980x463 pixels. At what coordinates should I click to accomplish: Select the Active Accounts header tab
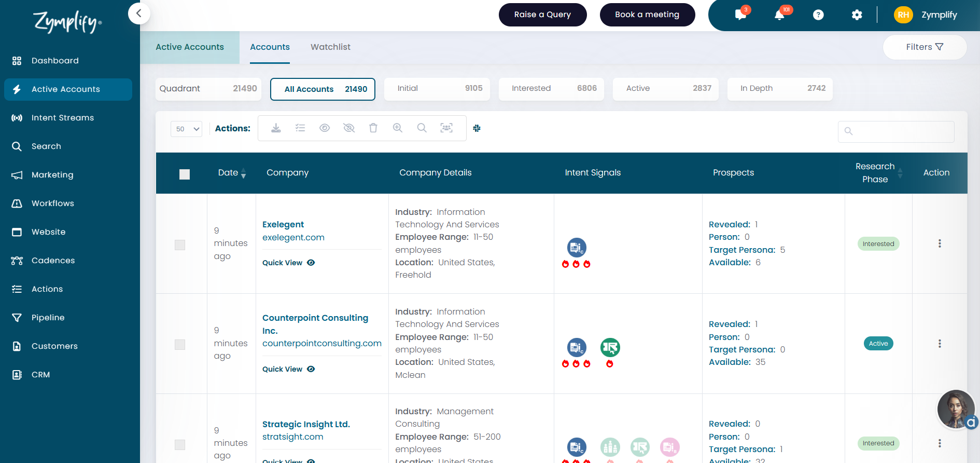pos(190,47)
